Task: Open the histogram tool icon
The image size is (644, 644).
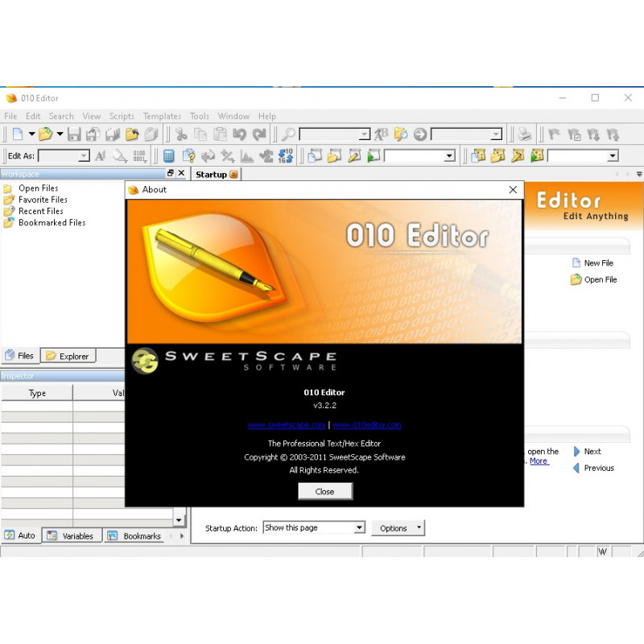Action: pos(246,155)
